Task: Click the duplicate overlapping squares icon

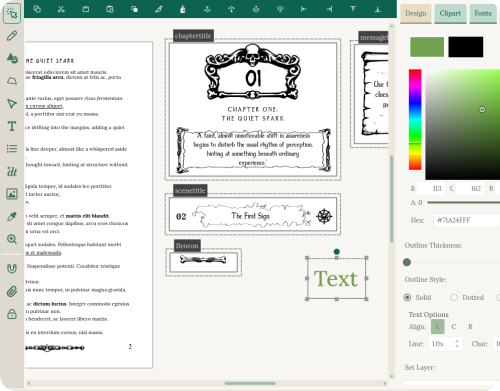Action: pyautogui.click(x=134, y=9)
